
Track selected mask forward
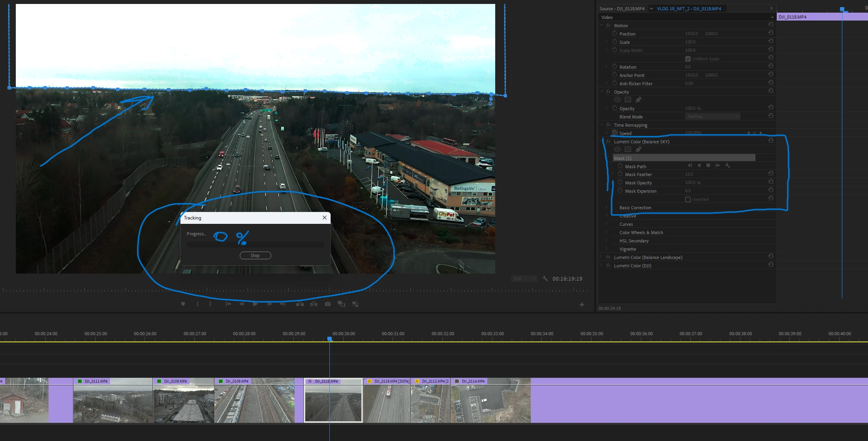(718, 165)
